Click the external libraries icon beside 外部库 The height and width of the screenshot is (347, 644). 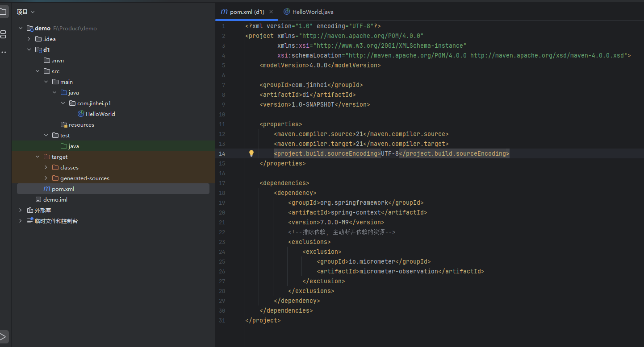(x=30, y=210)
